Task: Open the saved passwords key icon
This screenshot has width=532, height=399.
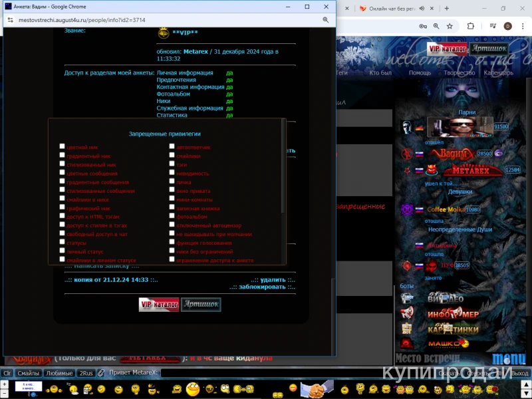Action: (423, 26)
